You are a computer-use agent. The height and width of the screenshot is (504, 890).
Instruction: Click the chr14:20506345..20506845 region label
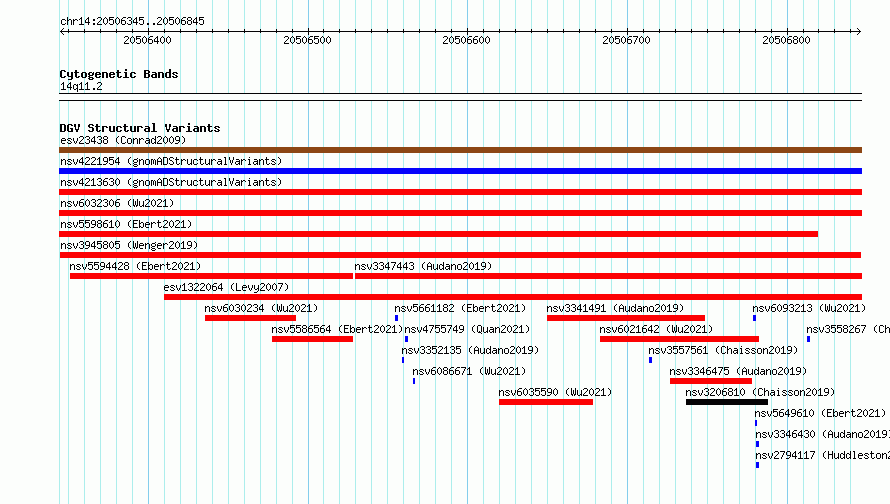(132, 21)
